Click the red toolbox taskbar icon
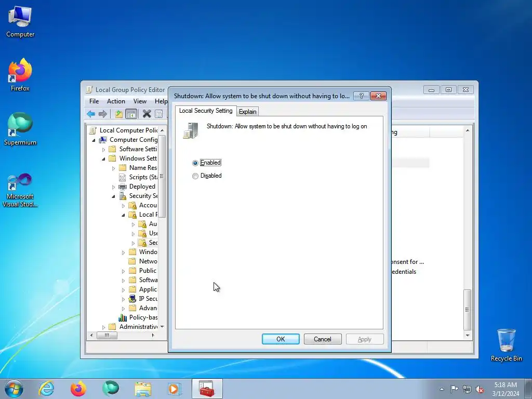Viewport: 532px width, 399px height. pos(207,389)
